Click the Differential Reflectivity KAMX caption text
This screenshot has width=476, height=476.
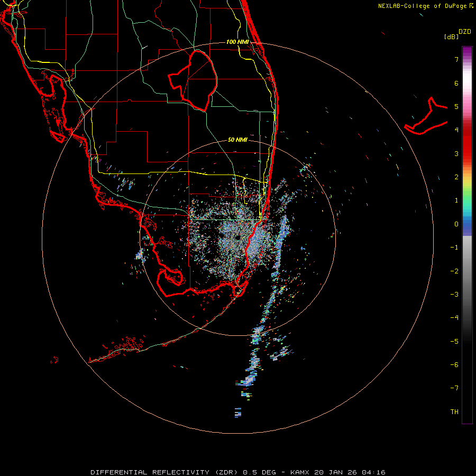(x=238, y=472)
